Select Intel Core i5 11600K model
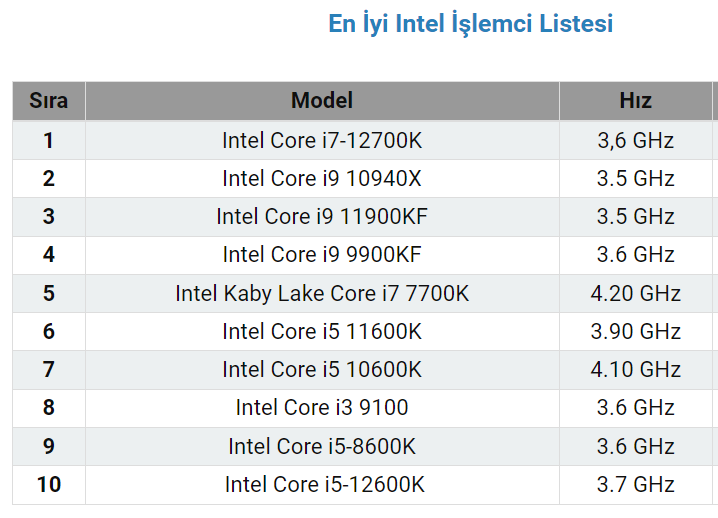The image size is (718, 518). click(322, 332)
